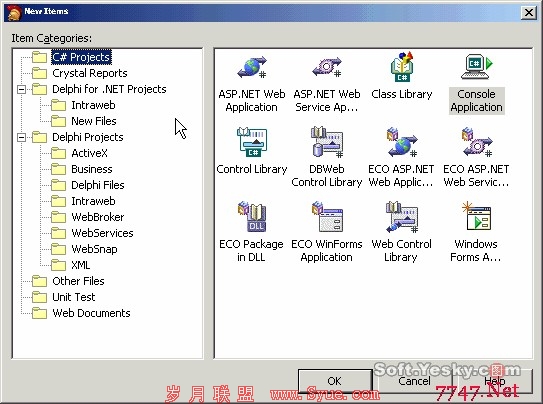Close the New Items dialog

(x=529, y=13)
